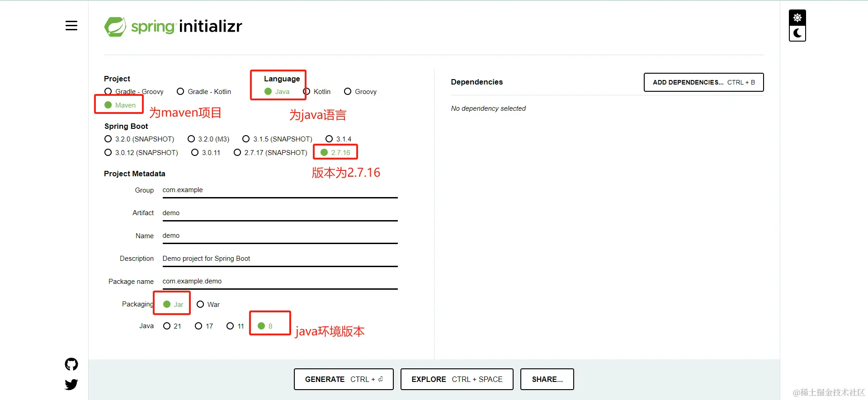Select Java version 11

pyautogui.click(x=235, y=326)
